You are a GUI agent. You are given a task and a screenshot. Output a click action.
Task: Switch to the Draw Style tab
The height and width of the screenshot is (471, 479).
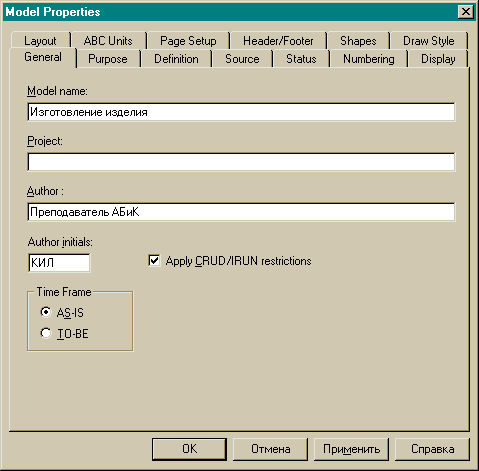429,41
